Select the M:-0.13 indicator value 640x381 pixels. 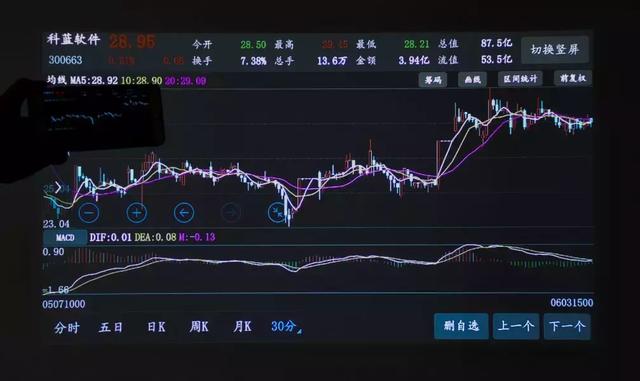coord(197,237)
